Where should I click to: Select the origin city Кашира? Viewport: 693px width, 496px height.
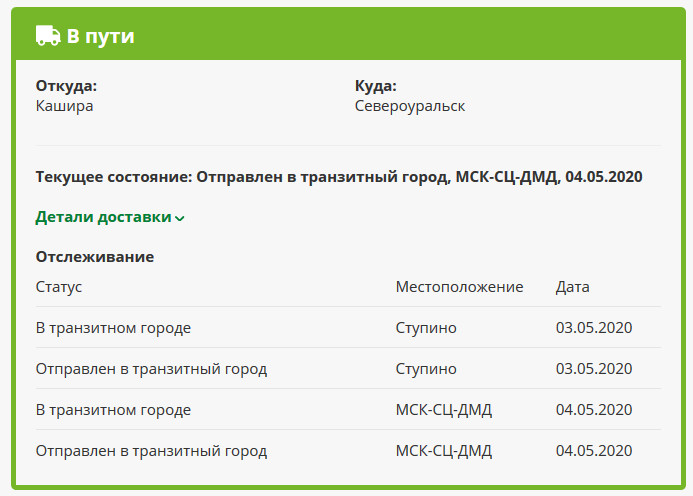pos(64,105)
